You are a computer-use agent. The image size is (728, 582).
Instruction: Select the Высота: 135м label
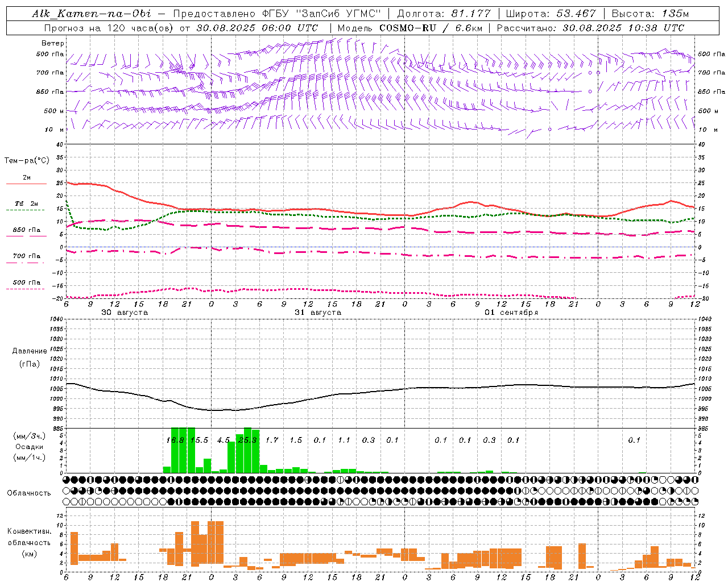pyautogui.click(x=650, y=14)
